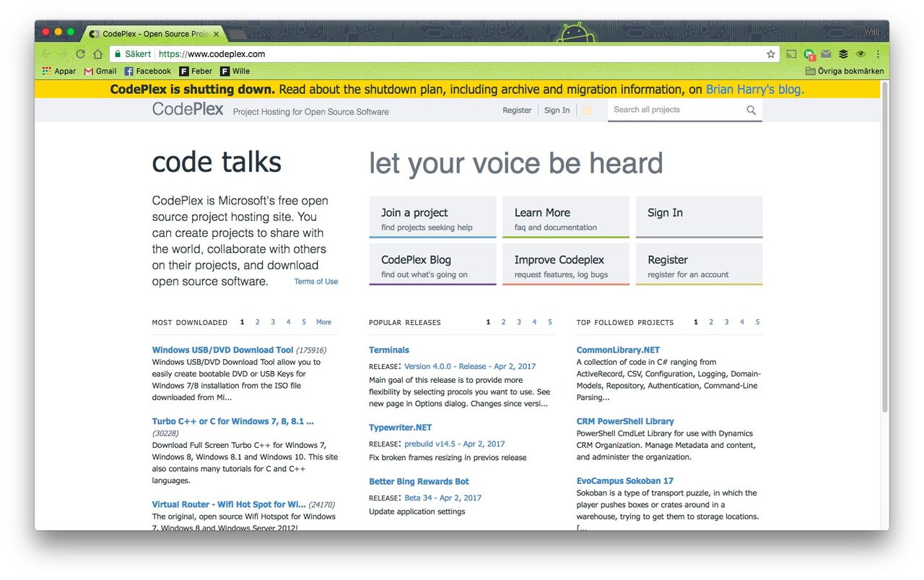Go to page 2 of Popular Releases
The width and height of the screenshot is (924, 580).
tap(503, 322)
